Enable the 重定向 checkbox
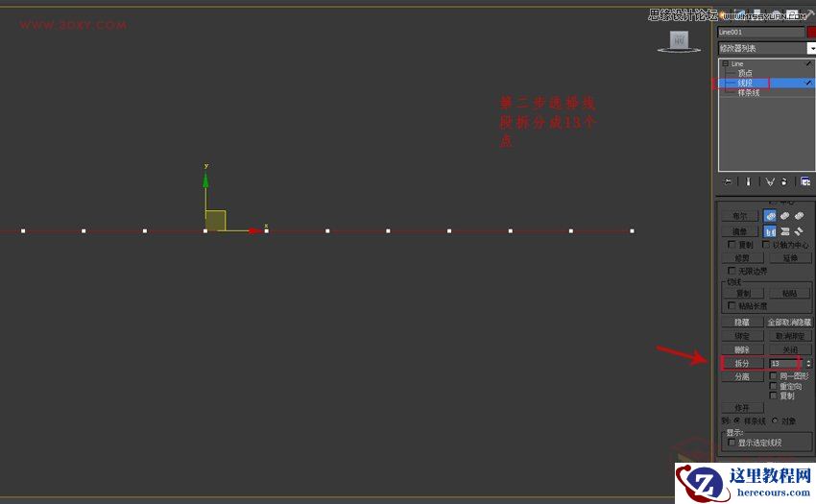The width and height of the screenshot is (816, 504). tap(774, 386)
